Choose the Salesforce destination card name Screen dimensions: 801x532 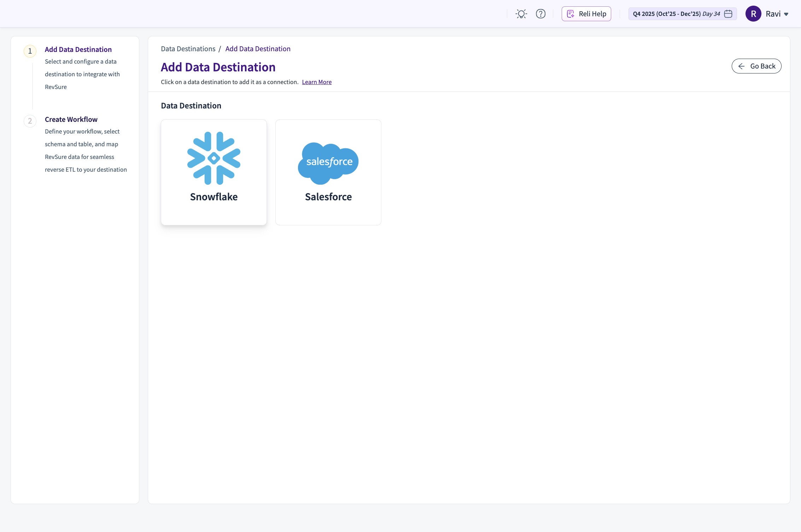(x=328, y=197)
